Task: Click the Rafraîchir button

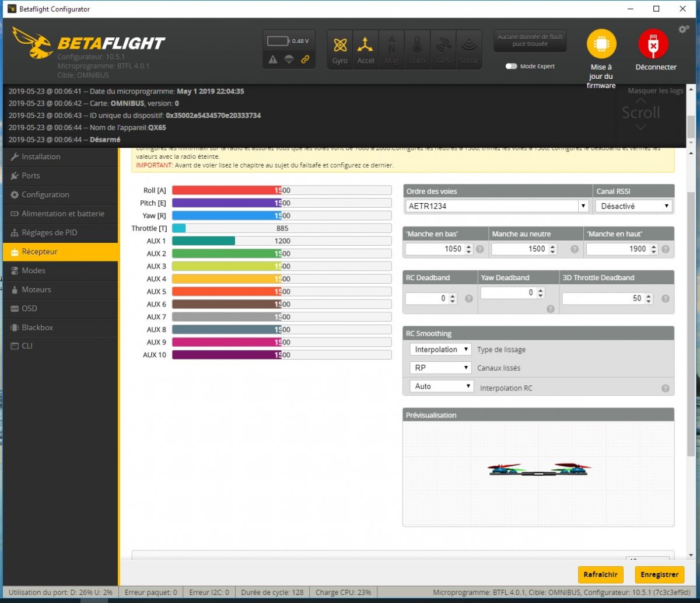Action: click(x=600, y=574)
